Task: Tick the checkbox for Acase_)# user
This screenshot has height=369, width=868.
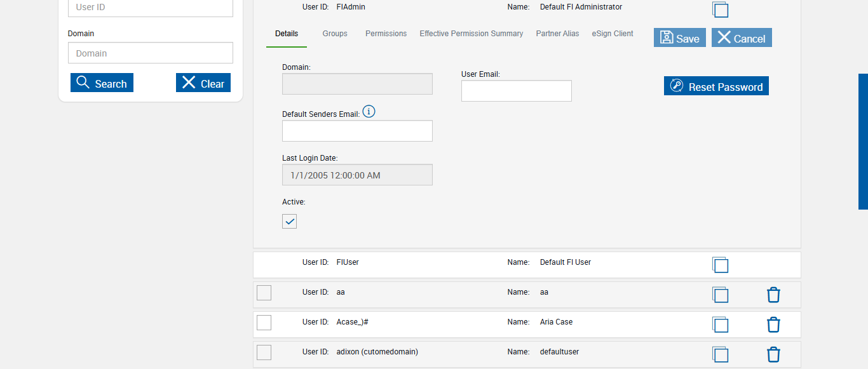Action: coord(264,323)
